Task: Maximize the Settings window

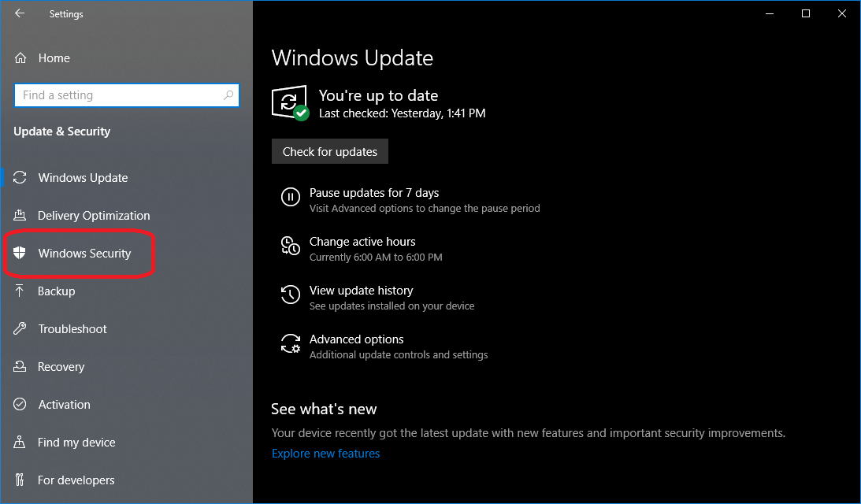Action: pyautogui.click(x=806, y=13)
